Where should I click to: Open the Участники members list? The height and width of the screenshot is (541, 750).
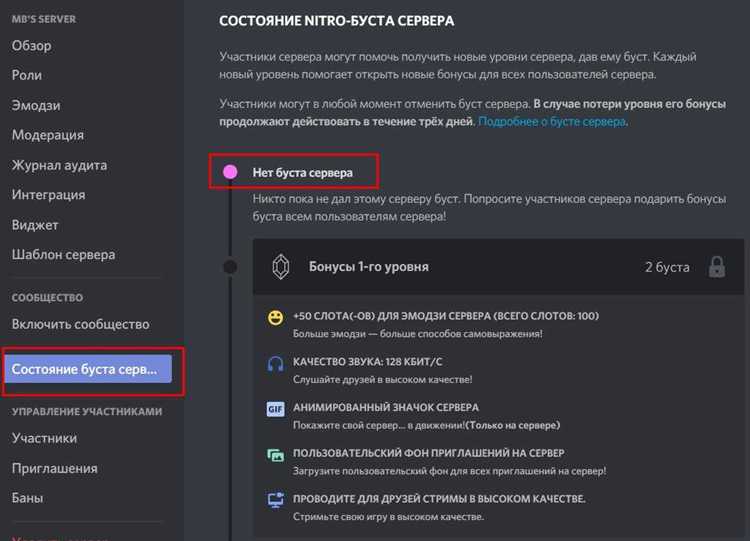coord(44,438)
